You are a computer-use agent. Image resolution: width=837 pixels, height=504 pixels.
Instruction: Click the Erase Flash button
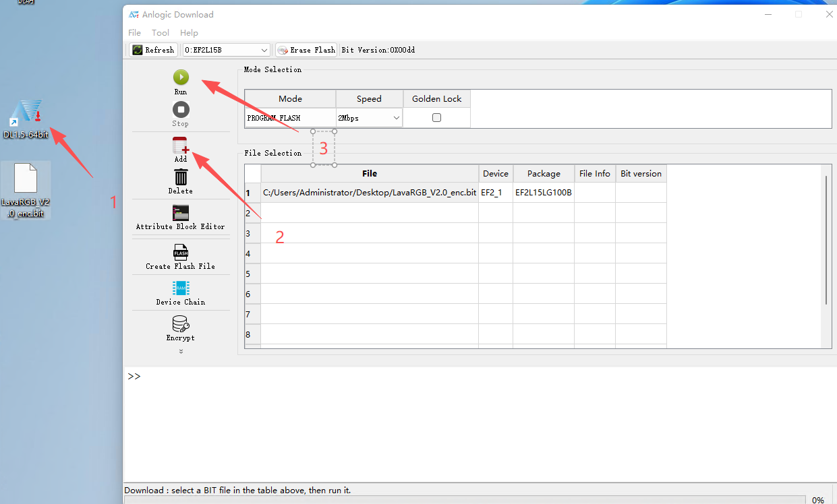click(x=306, y=50)
